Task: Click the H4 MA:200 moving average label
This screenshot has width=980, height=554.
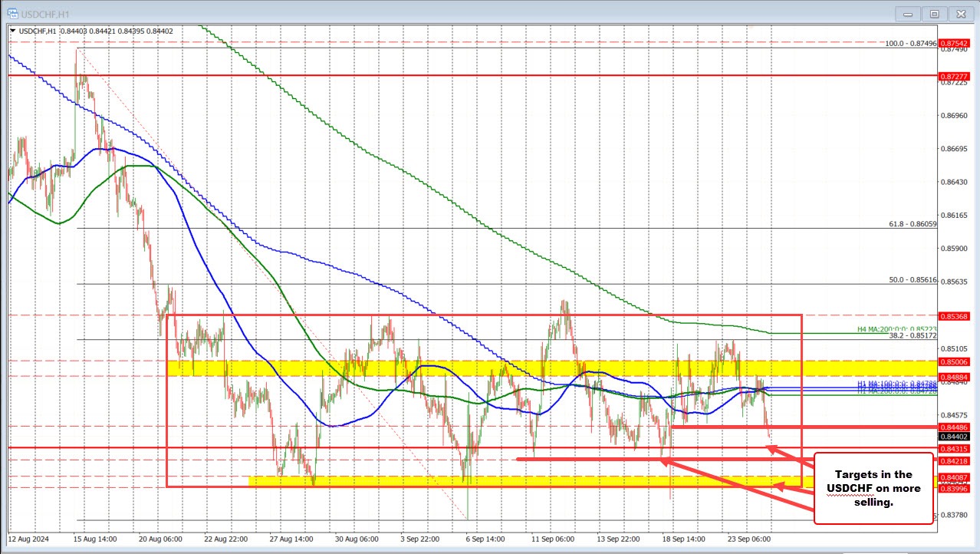Action: click(897, 328)
